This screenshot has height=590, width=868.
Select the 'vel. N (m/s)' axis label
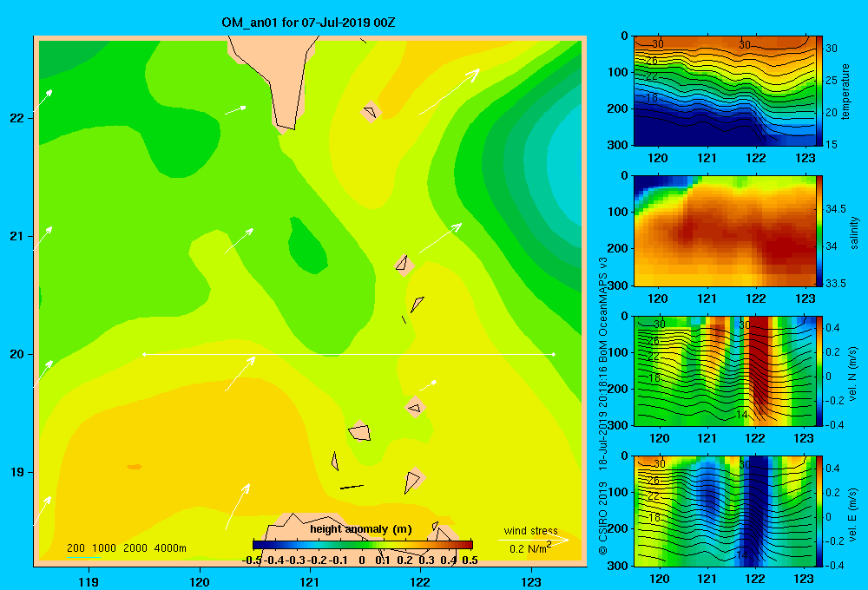point(853,374)
